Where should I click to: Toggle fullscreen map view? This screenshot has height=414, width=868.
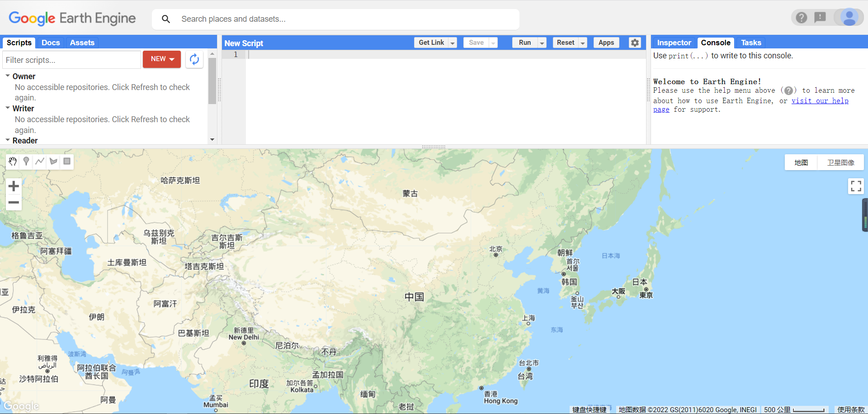856,186
